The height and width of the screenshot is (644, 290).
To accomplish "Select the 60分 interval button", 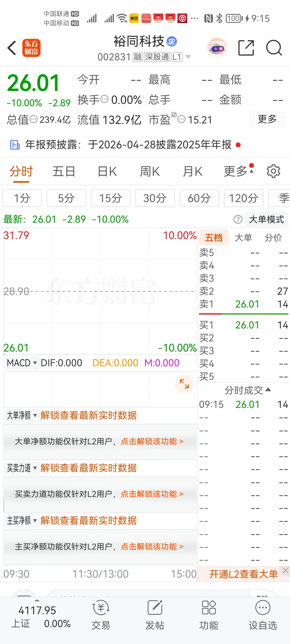I will [x=199, y=198].
